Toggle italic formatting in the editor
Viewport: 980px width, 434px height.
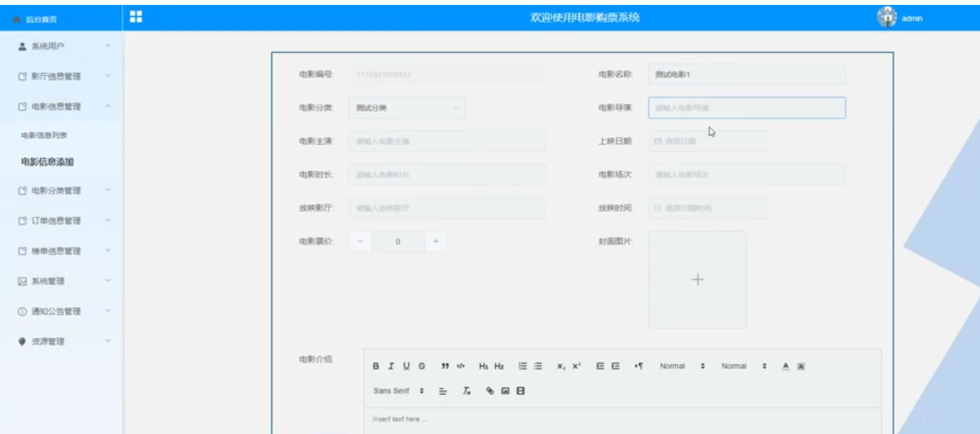[390, 366]
